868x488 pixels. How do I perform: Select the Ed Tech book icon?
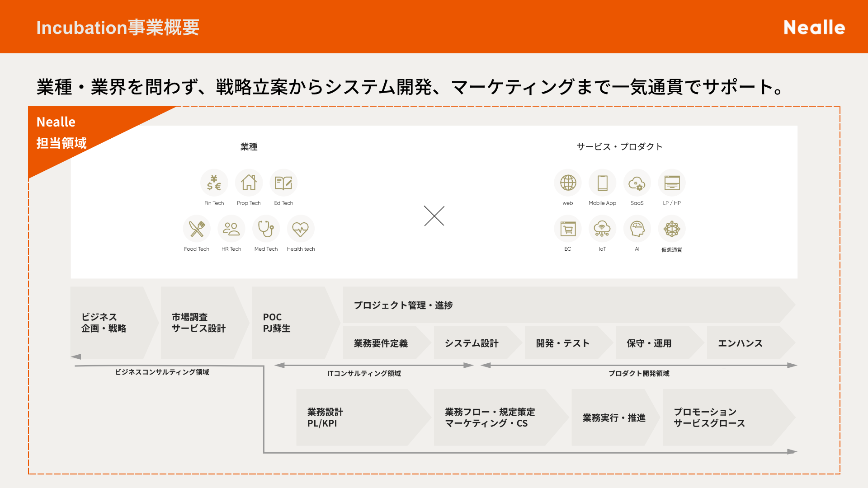[x=283, y=183]
